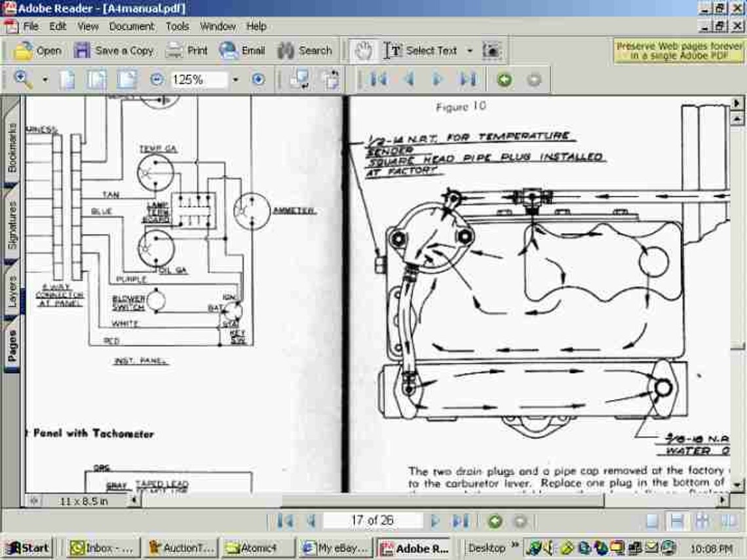The image size is (747, 560).
Task: Select the Hand tool
Action: tap(364, 50)
